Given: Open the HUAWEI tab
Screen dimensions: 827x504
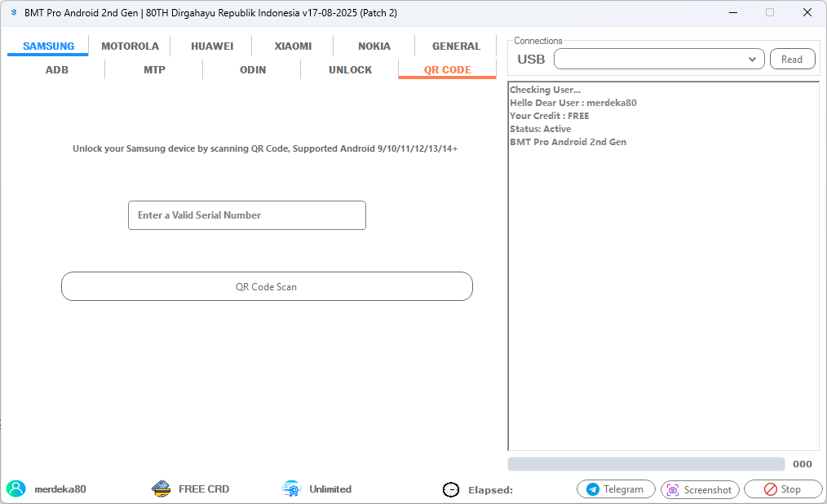Looking at the screenshot, I should click(212, 46).
